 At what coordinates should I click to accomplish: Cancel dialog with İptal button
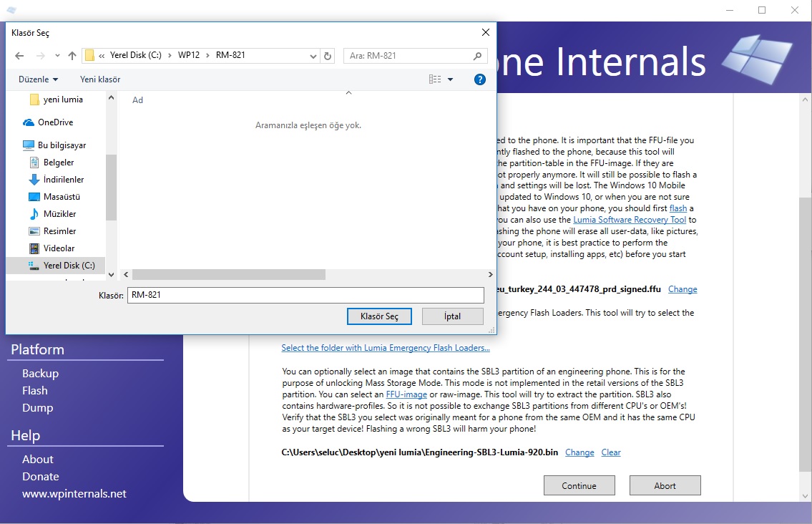tap(453, 316)
